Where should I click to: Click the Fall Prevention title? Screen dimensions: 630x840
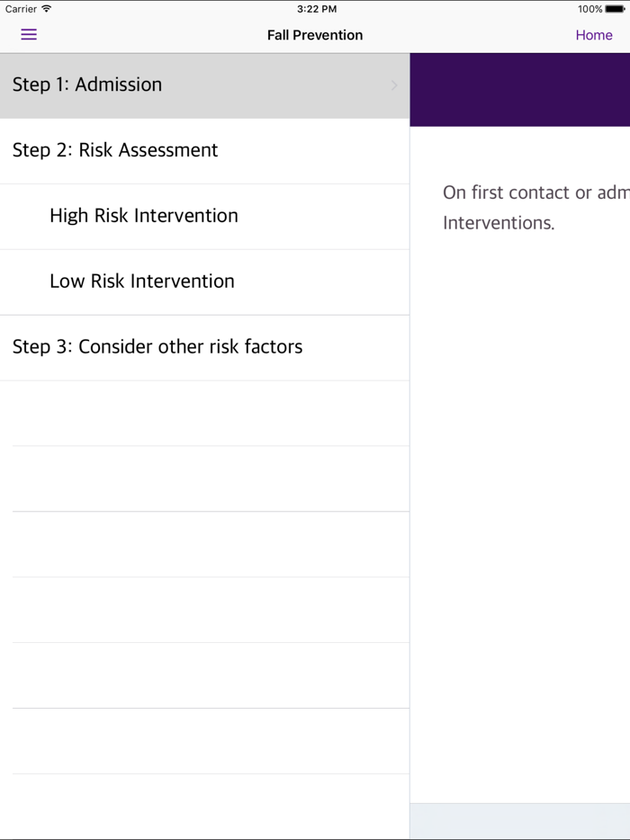coord(315,35)
